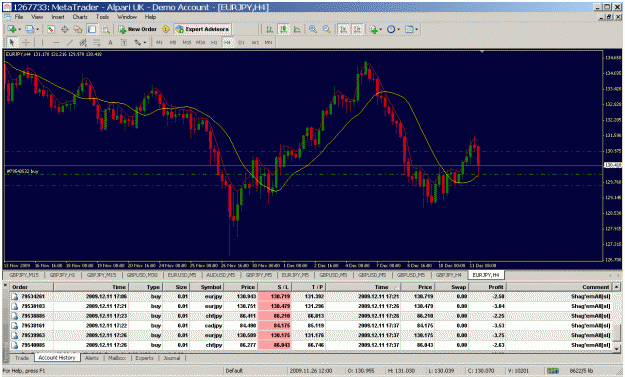
Task: Switch to candlestick chart icon
Action: [x=283, y=29]
